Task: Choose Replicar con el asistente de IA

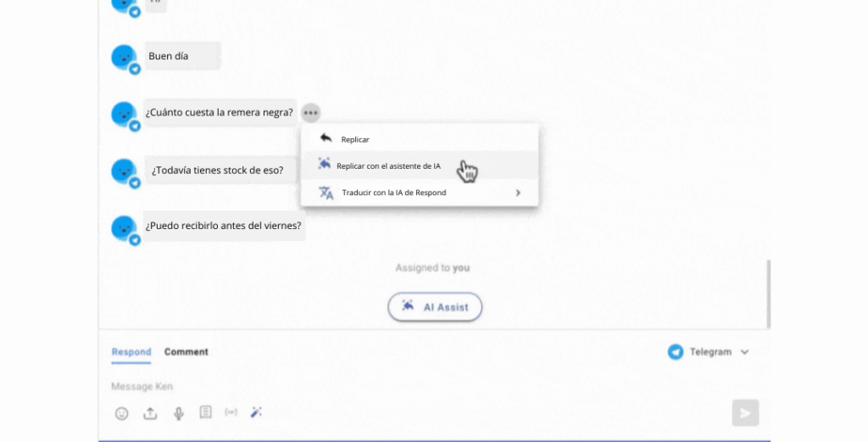Action: (x=388, y=166)
